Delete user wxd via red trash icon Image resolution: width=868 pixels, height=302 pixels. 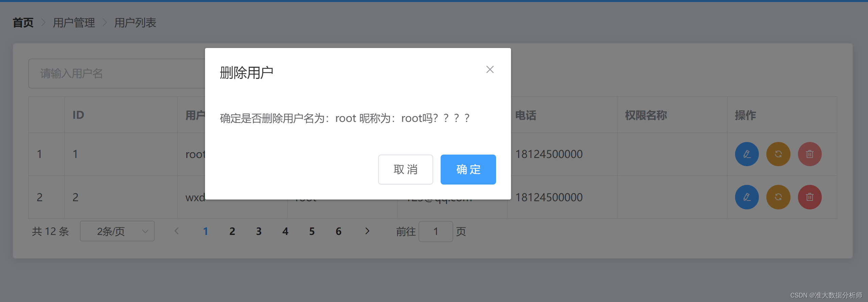pos(810,197)
